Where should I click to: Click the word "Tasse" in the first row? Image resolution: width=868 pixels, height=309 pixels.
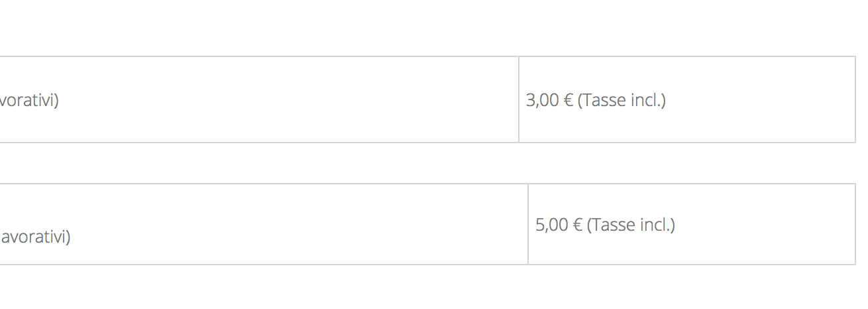point(604,100)
